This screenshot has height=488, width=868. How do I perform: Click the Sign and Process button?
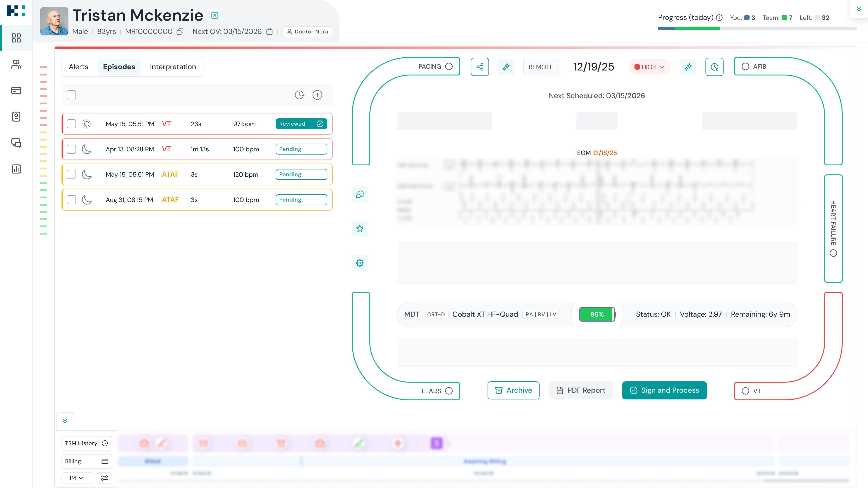(x=664, y=390)
